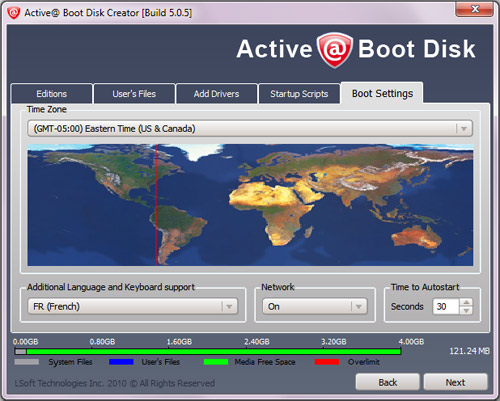Viewport: 500px width, 401px height.
Task: Open the Time Zone dropdown
Action: pos(250,129)
